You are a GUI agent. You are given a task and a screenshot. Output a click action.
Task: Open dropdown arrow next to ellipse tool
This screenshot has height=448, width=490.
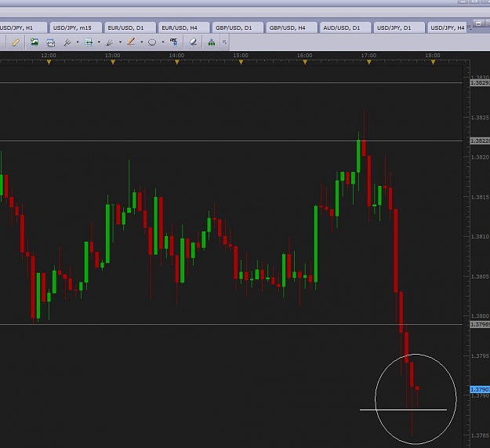[x=163, y=42]
